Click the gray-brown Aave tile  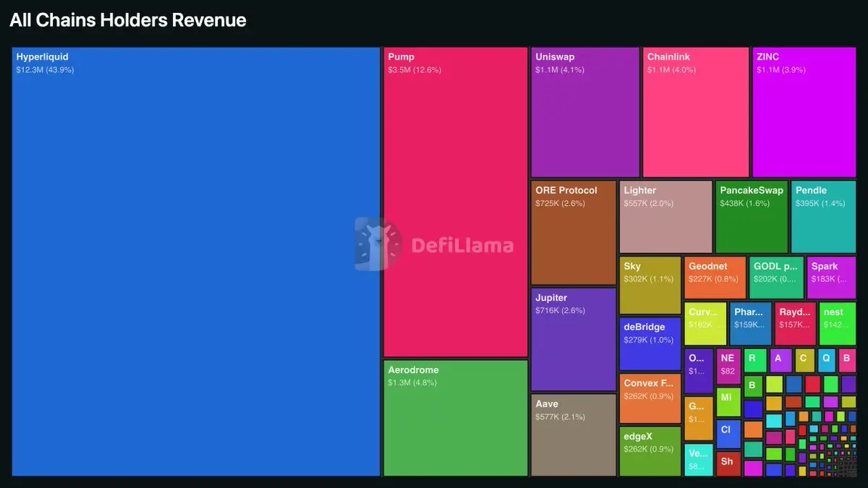tap(574, 435)
